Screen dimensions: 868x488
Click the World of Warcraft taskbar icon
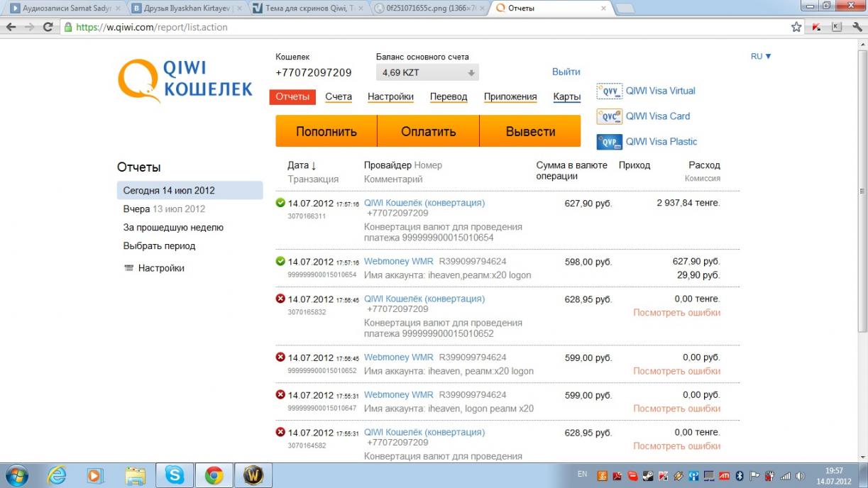point(253,475)
